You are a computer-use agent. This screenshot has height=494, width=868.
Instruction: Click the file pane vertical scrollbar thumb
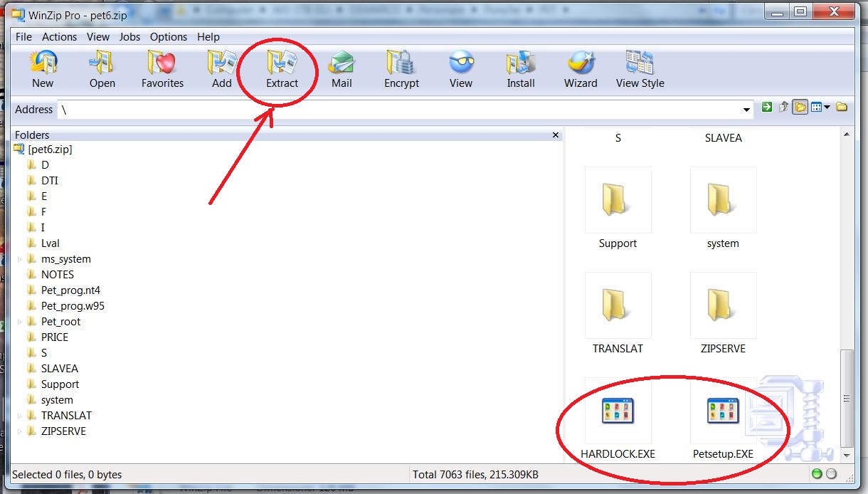(x=847, y=397)
